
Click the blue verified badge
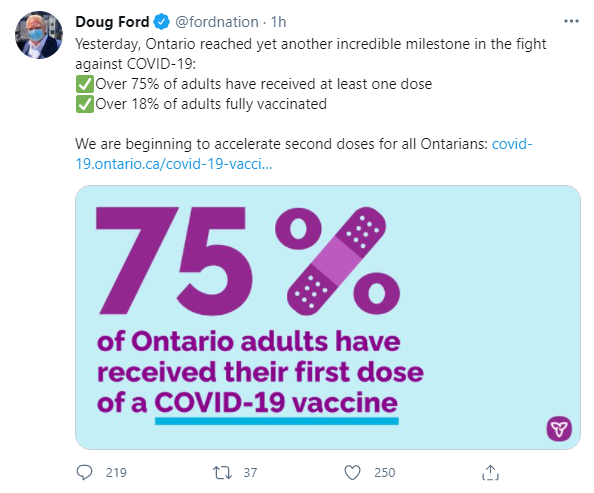coord(162,22)
